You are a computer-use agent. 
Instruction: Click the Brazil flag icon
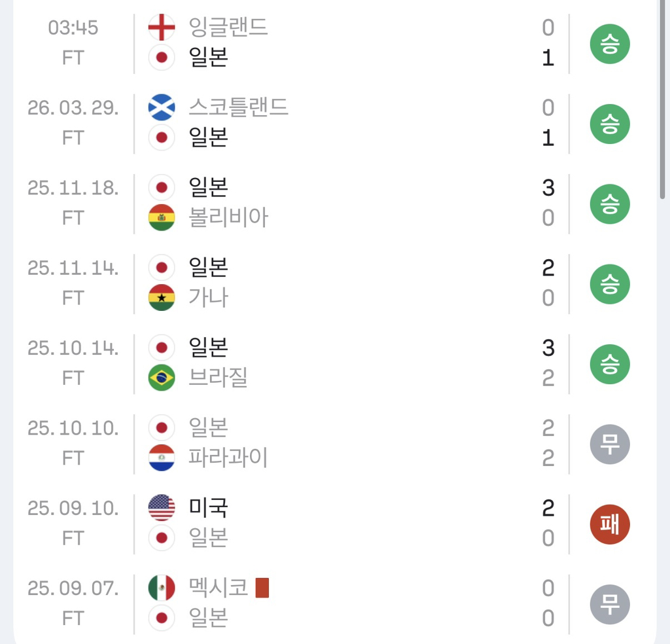162,378
